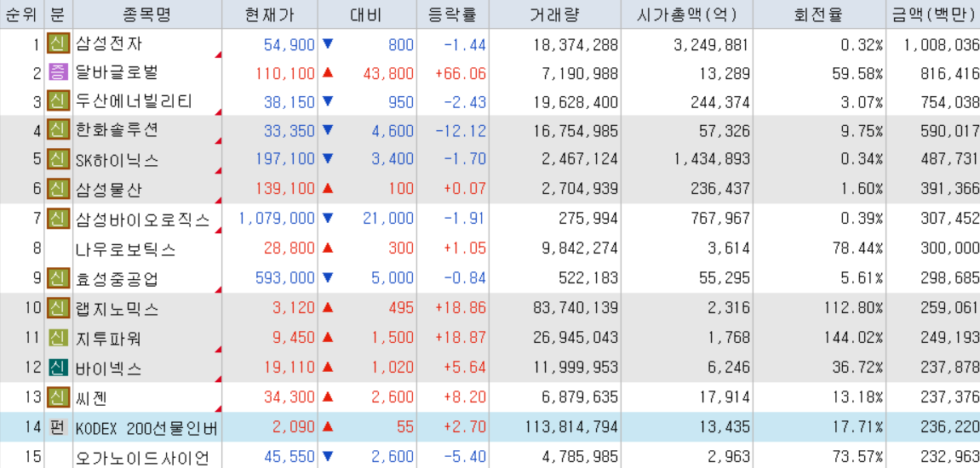Select the stock name 두산에너빌리티
The width and height of the screenshot is (980, 468).
[x=134, y=102]
